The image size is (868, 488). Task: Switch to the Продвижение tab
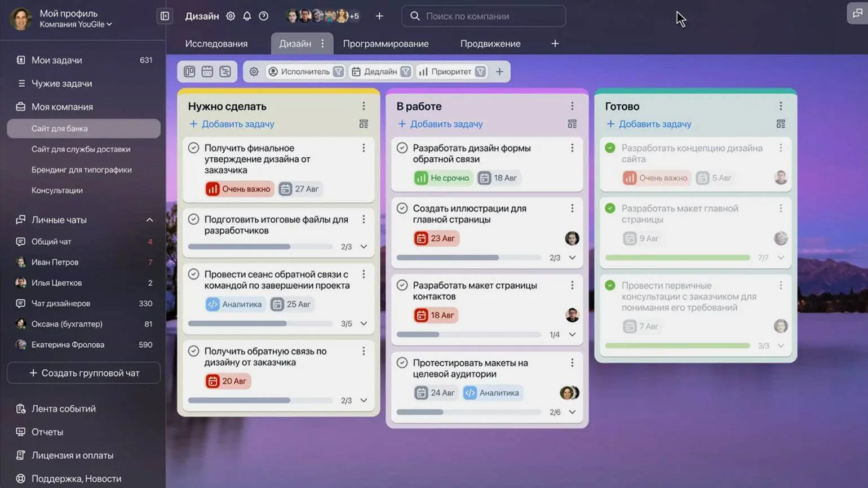(490, 43)
